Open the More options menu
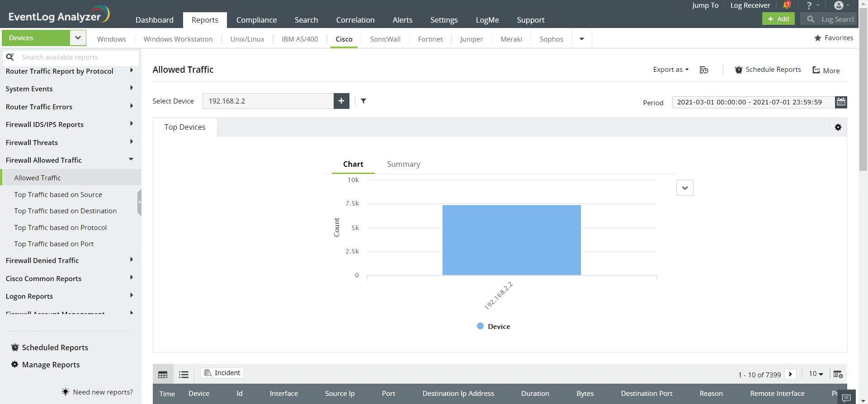Viewport: 868px width, 404px height. [826, 70]
